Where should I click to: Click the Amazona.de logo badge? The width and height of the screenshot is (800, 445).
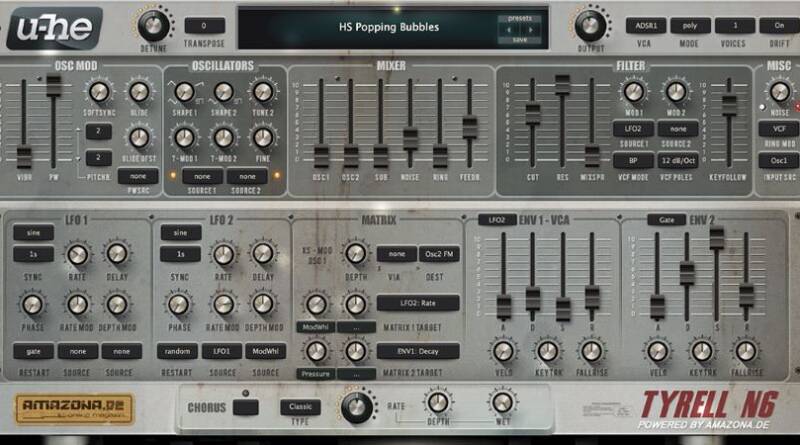pyautogui.click(x=74, y=409)
